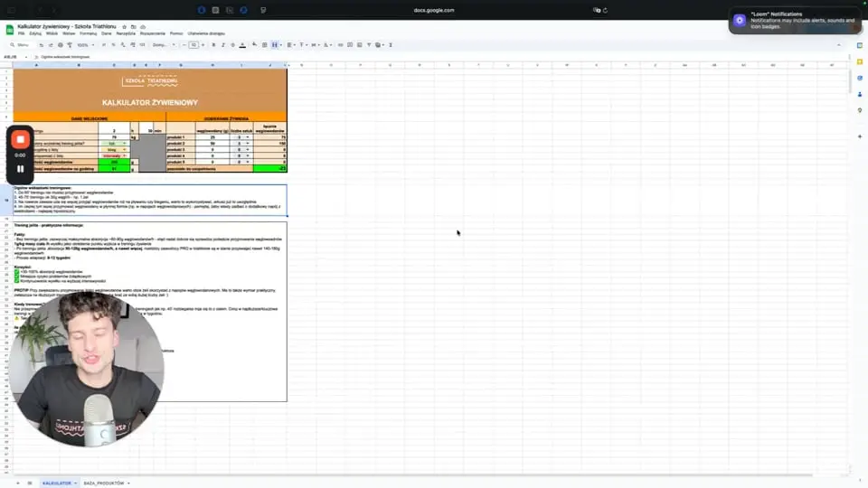Switch to the BAZA_PRODUKTÓW sheet tab
The image size is (868, 488).
(x=103, y=483)
